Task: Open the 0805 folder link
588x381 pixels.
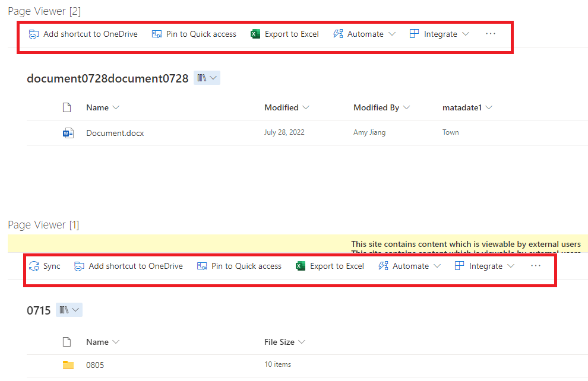Action: pos(95,364)
